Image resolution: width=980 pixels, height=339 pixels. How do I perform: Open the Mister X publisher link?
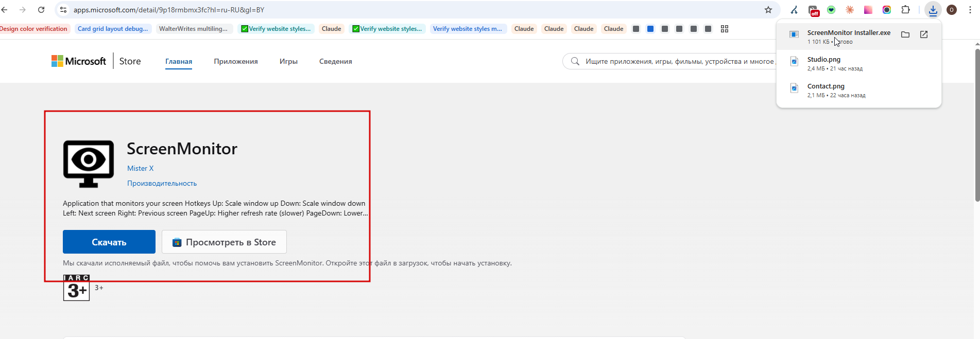(x=140, y=168)
